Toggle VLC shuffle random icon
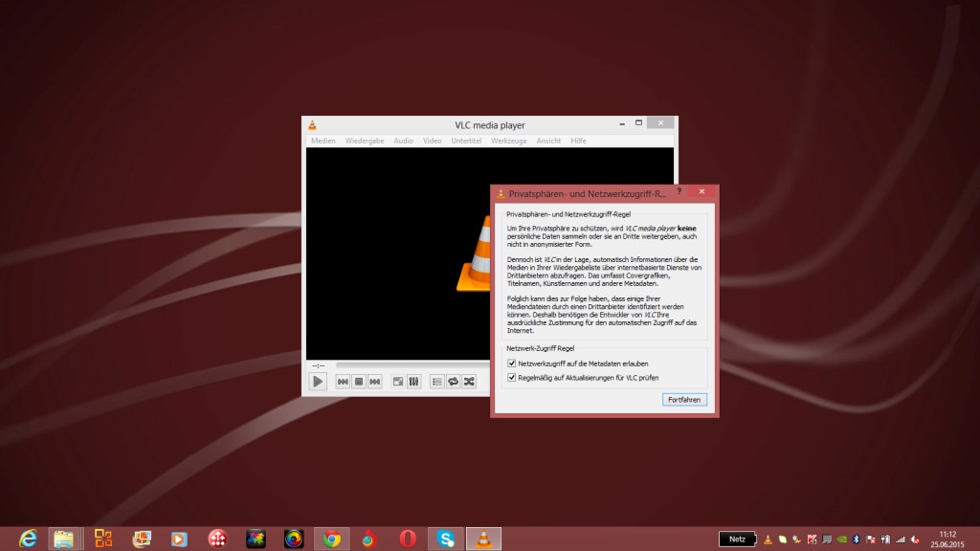This screenshot has height=551, width=980. coord(469,382)
